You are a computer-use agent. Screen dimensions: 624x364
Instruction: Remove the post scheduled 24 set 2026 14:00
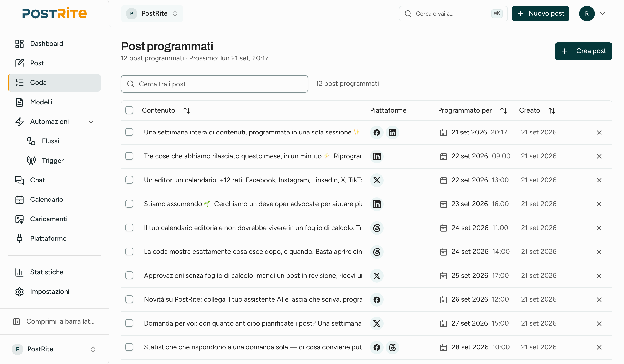click(x=599, y=252)
